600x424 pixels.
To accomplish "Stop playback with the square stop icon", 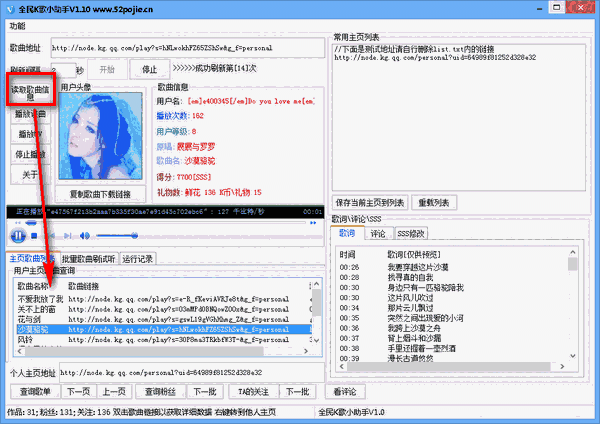I will click(34, 236).
